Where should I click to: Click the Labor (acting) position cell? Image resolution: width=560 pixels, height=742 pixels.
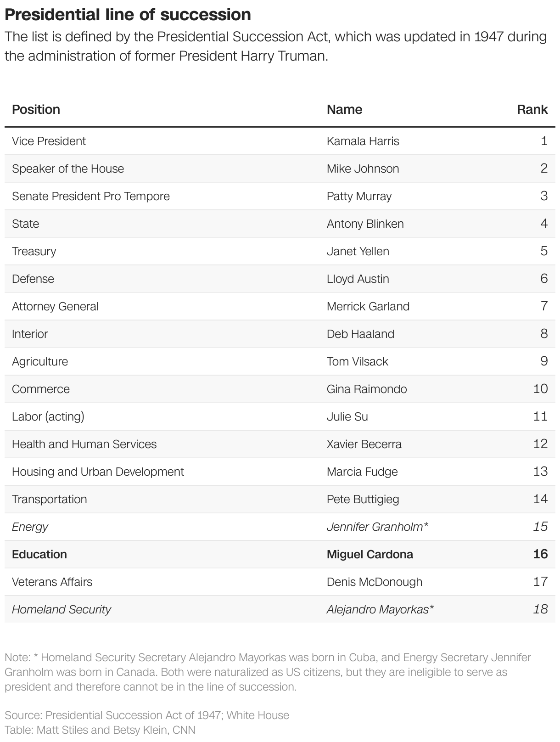click(x=48, y=416)
